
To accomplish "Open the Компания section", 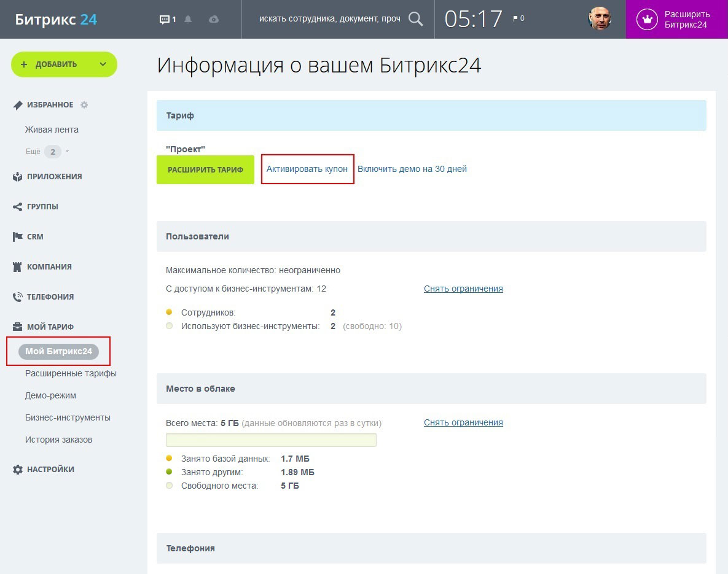I will (49, 267).
